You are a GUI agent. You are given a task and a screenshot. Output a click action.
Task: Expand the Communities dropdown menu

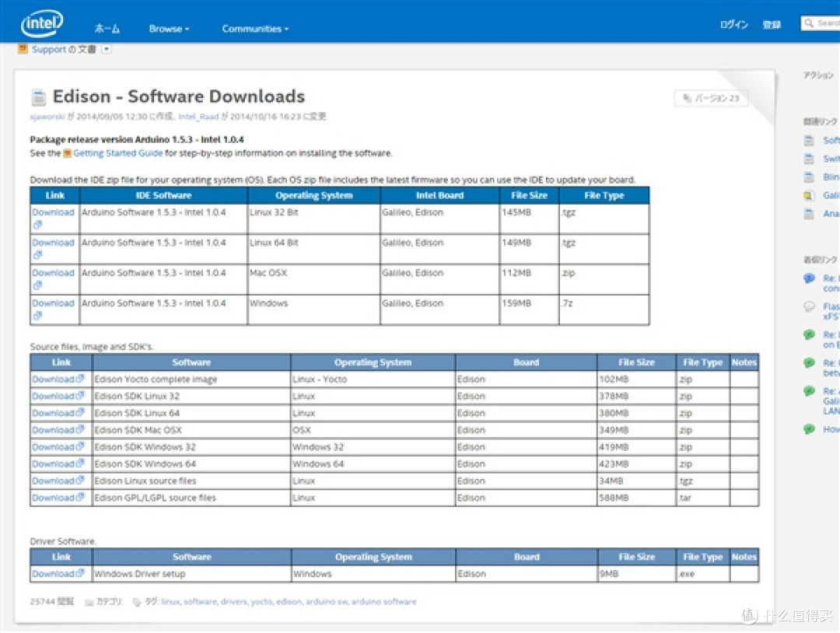[255, 29]
